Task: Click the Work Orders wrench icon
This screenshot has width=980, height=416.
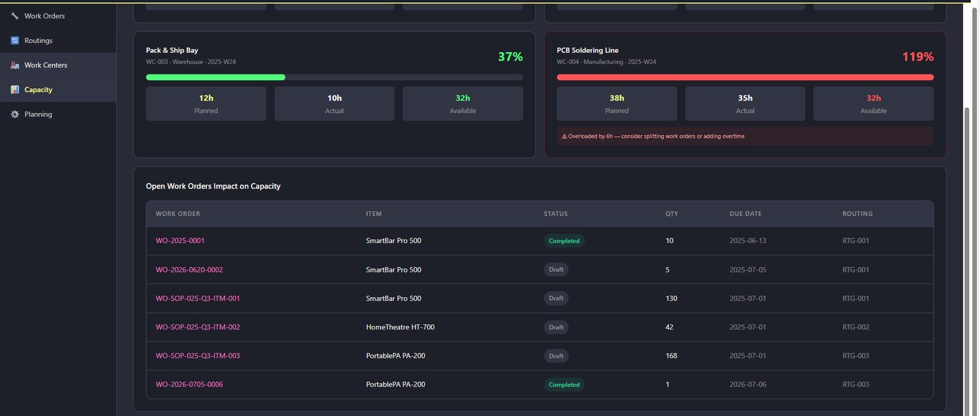Action: (15, 16)
